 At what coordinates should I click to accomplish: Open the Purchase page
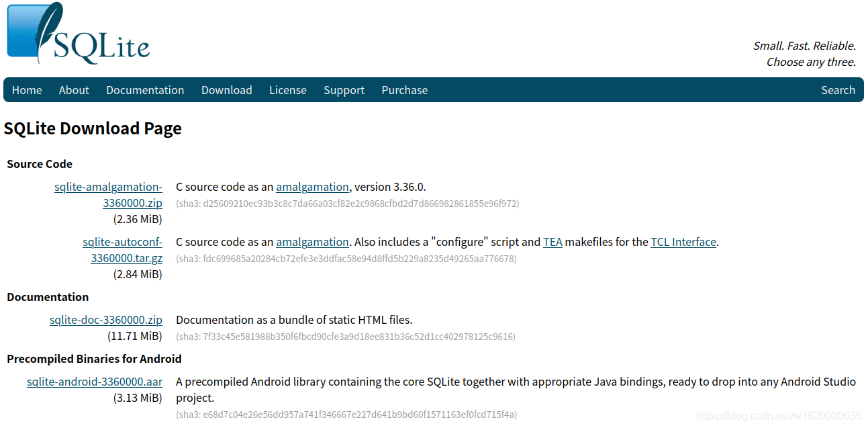coord(405,90)
